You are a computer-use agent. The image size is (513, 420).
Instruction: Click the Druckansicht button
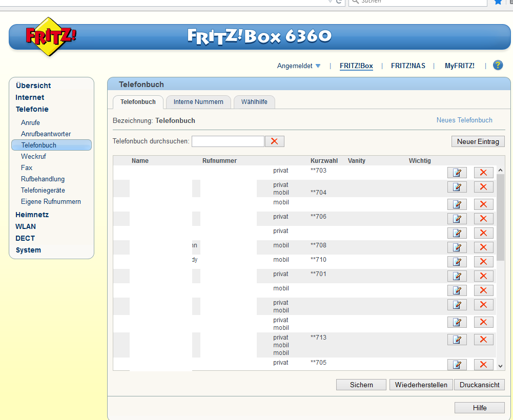click(479, 385)
